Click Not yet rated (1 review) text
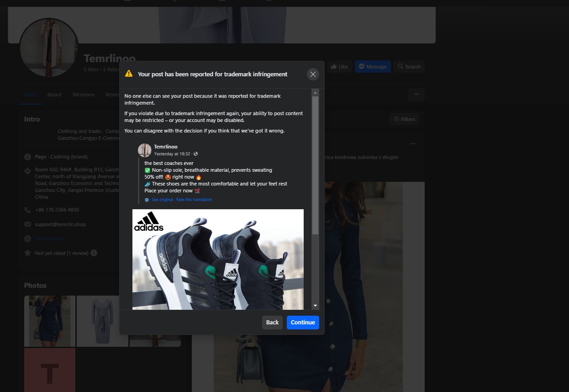 coord(62,253)
